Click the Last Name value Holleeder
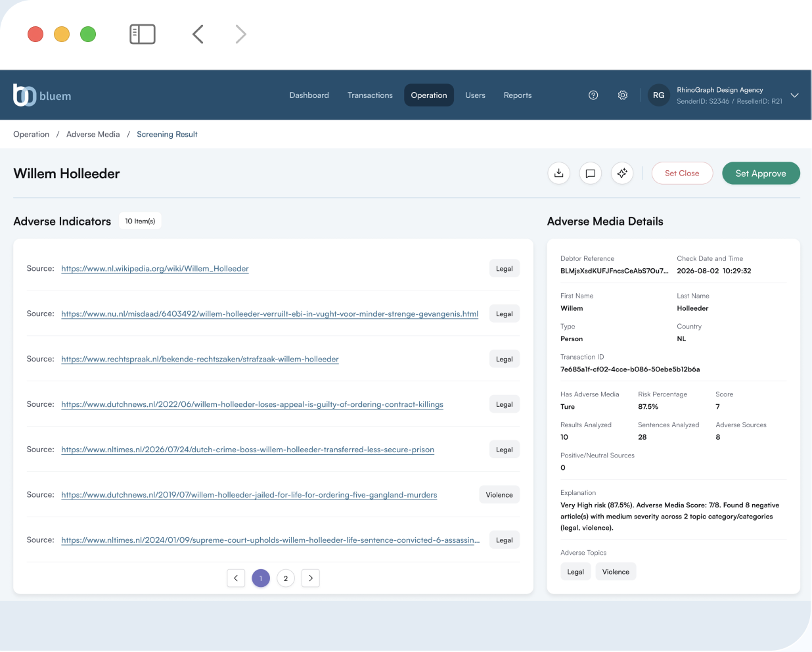This screenshot has width=812, height=652. pos(692,308)
